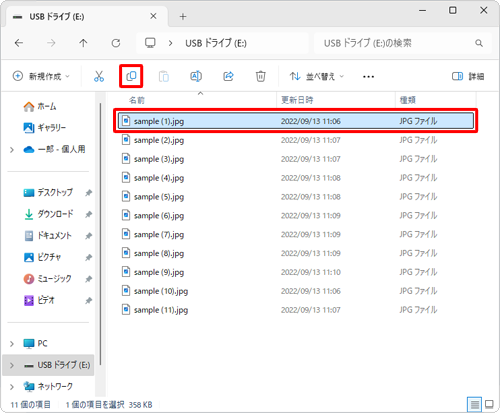Go up one folder level
Screen dimensions: 500x413
pyautogui.click(x=83, y=43)
